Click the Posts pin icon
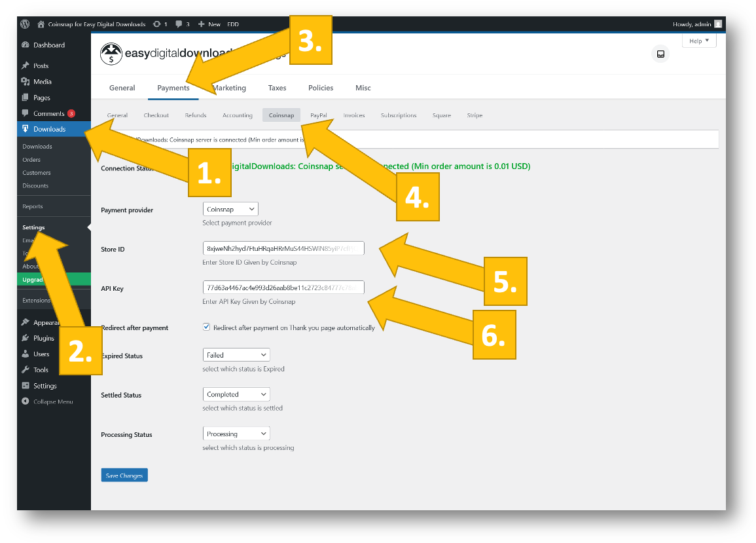The width and height of the screenshot is (756, 543). coord(26,66)
